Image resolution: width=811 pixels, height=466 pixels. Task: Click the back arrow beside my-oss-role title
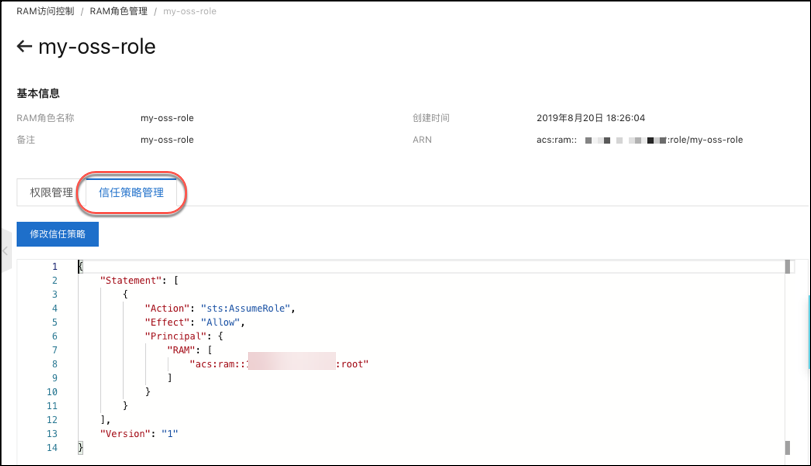tap(25, 47)
